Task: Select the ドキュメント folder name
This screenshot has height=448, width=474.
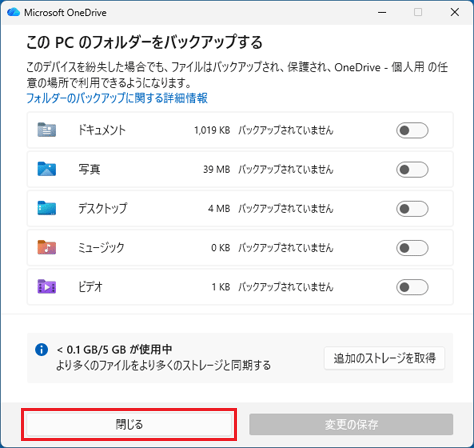Action: (102, 130)
